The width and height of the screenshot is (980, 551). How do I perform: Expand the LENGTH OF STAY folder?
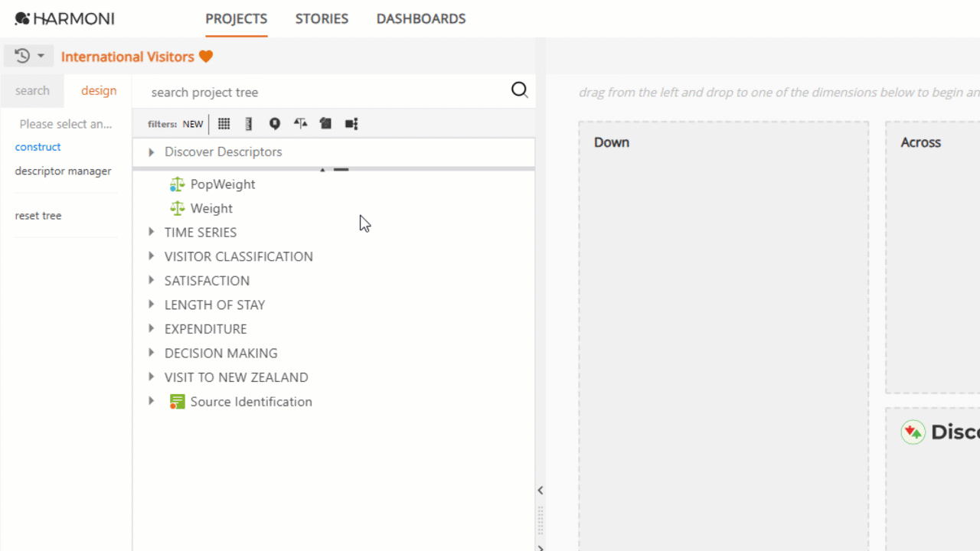coord(151,305)
